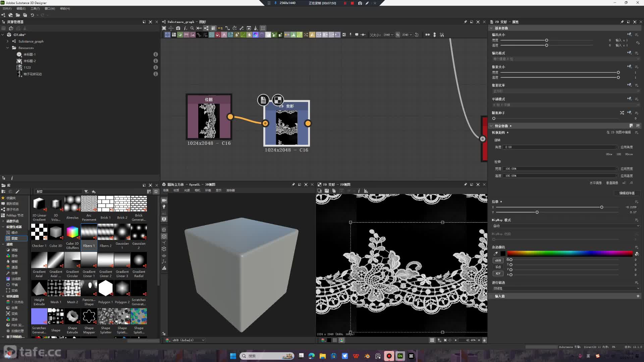Image resolution: width=644 pixels, height=362 pixels.
Task: Click 垂直镜像 vertical mirror button
Action: (612, 183)
